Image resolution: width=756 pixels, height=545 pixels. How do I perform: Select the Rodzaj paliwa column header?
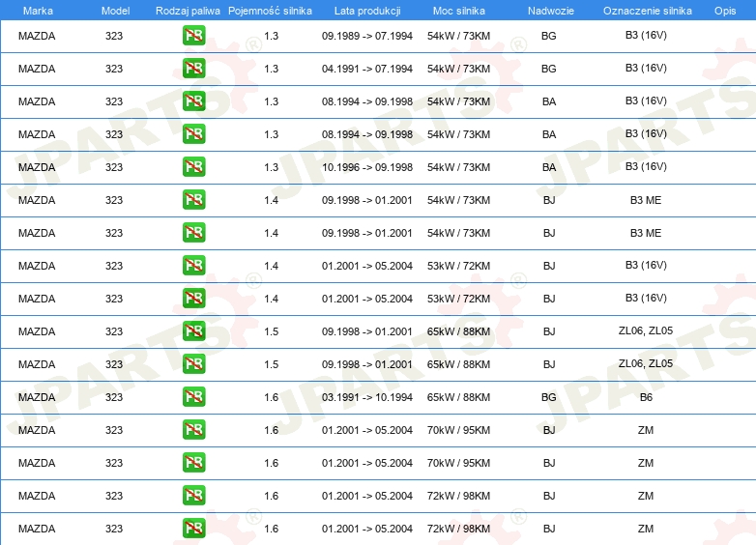[188, 11]
